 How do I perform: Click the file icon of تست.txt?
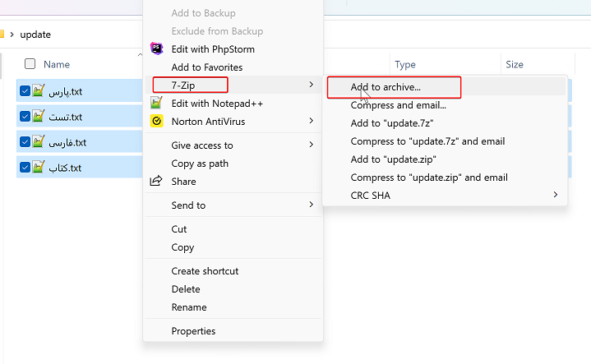(x=38, y=116)
